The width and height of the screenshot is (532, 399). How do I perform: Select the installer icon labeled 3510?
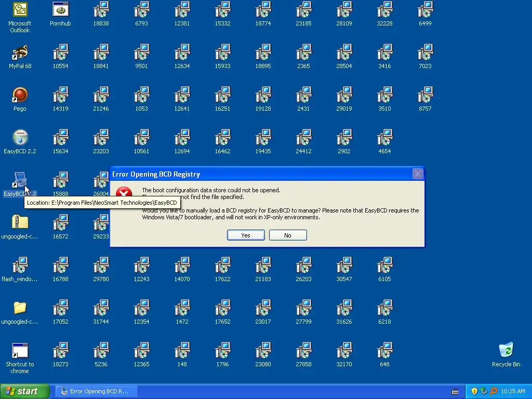[x=385, y=95]
